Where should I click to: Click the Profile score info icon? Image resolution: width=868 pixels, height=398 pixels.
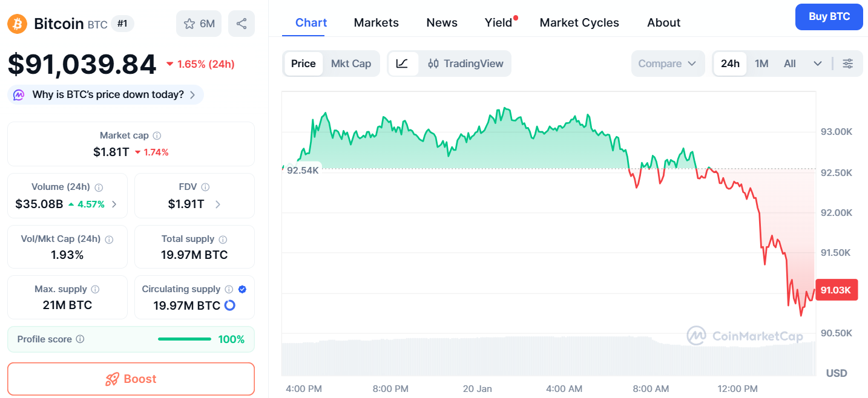[x=81, y=339]
